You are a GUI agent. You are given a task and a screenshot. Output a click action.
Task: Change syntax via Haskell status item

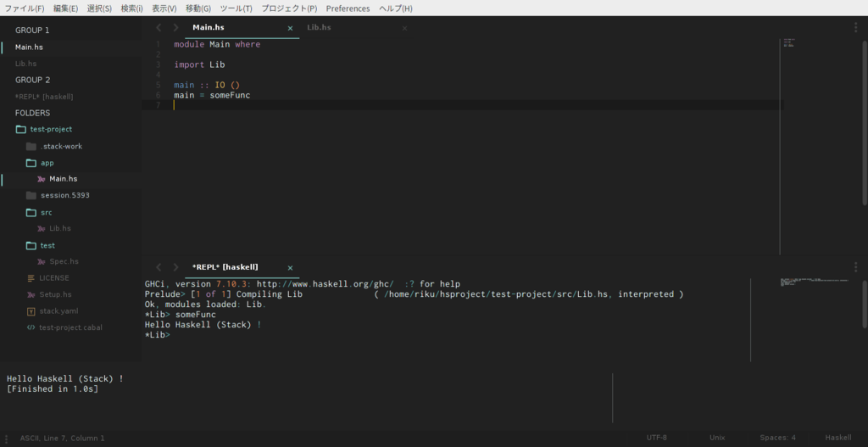(838, 438)
